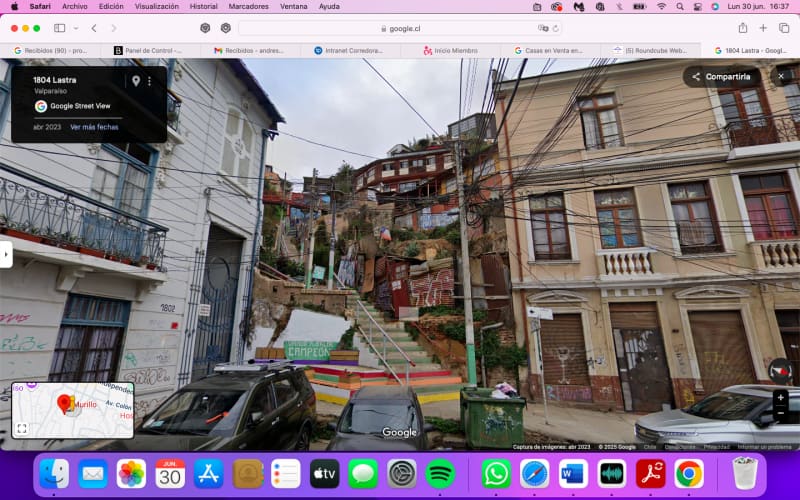The image size is (800, 500).
Task: Toggle the Safari sidebar button
Action: coord(60,28)
